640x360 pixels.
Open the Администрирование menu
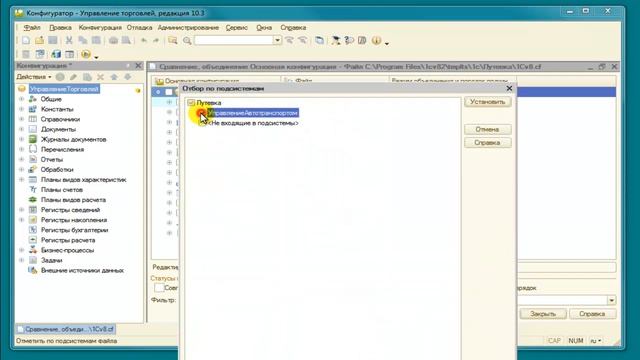(188, 28)
